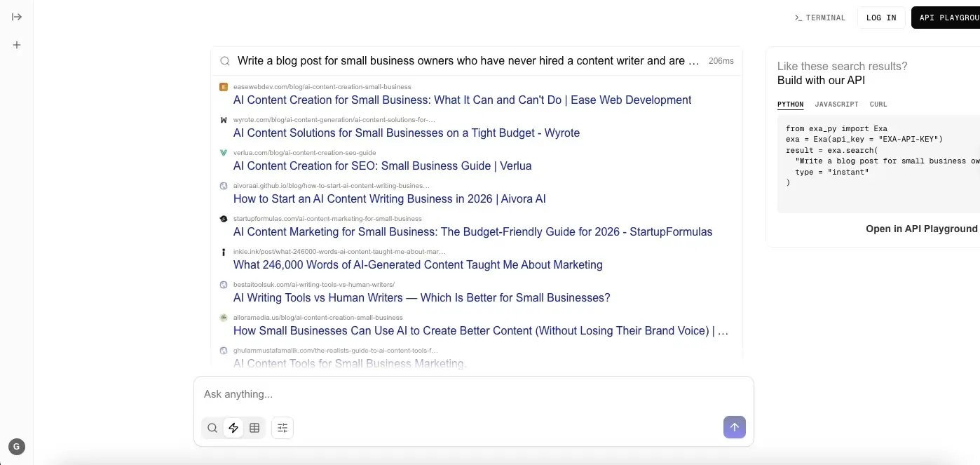The height and width of the screenshot is (465, 980).
Task: Click ghulammustafamalik.com URL text
Action: point(335,351)
